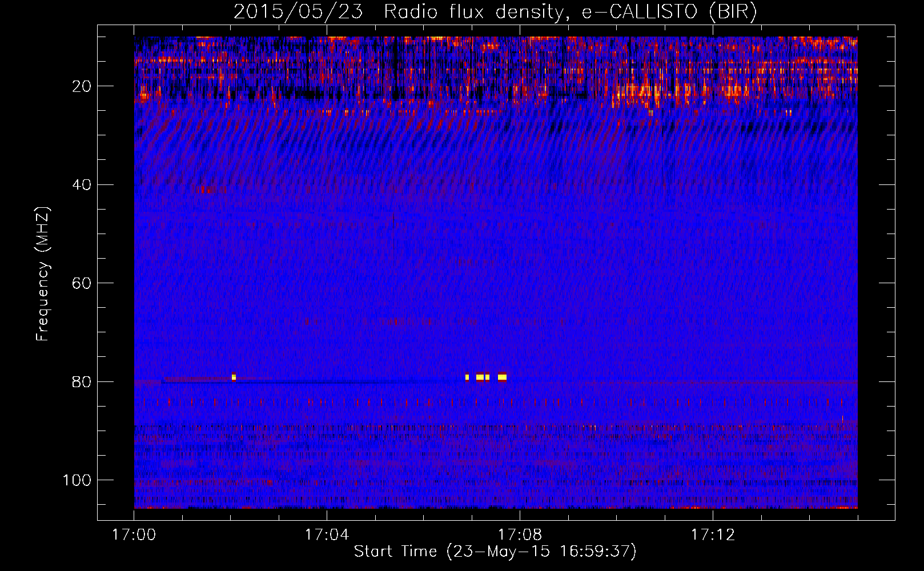This screenshot has height=571, width=924.
Task: Click the 60 frequency tick label
Action: [x=82, y=284]
